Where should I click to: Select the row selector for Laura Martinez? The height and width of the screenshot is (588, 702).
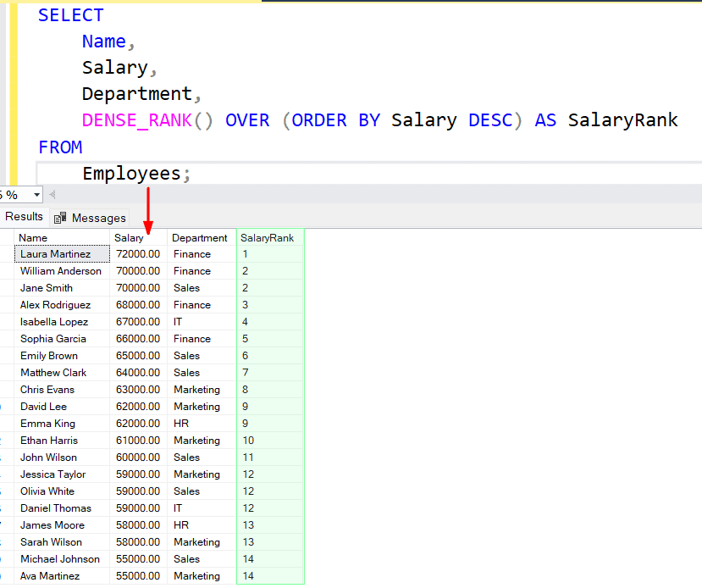(9, 254)
